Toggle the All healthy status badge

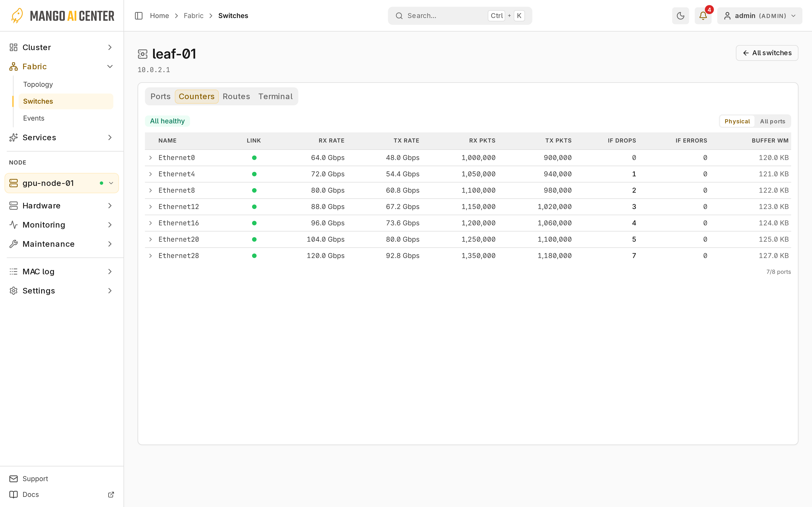pos(167,121)
